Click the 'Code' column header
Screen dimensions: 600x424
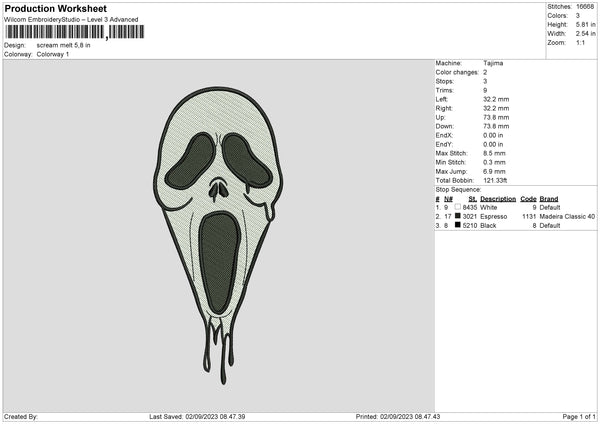click(528, 199)
